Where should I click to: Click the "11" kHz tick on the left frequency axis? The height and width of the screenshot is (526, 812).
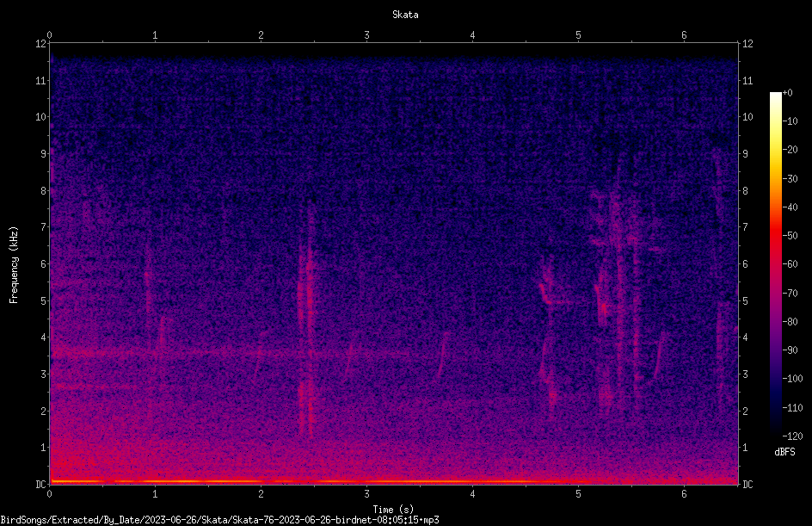[40, 80]
